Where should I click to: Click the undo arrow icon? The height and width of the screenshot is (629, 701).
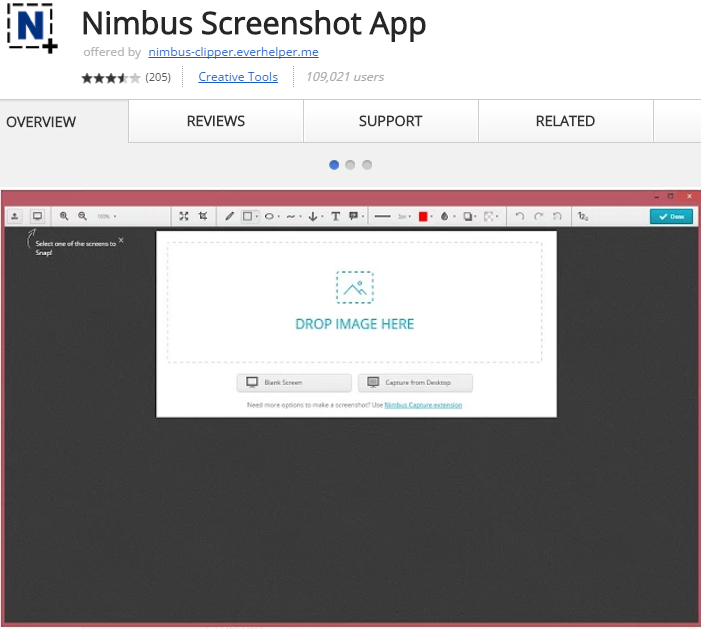point(519,216)
